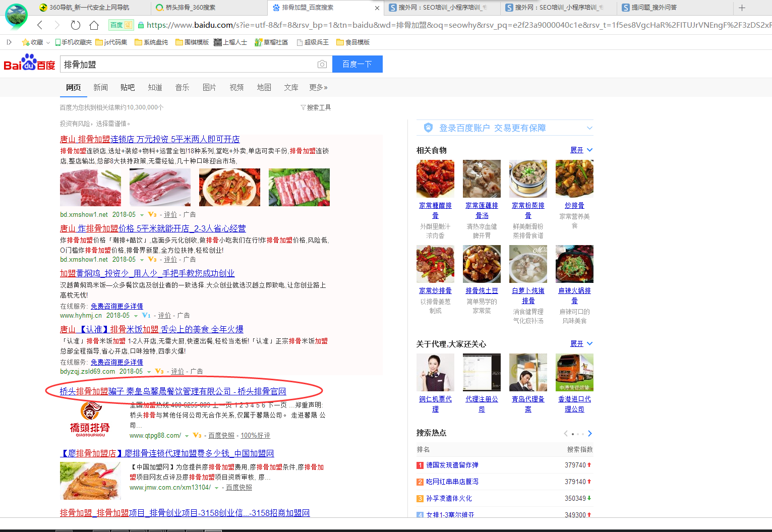This screenshot has width=772, height=532.
Task: Open the 家常糖醋排骨 food thumbnail
Action: [x=435, y=179]
